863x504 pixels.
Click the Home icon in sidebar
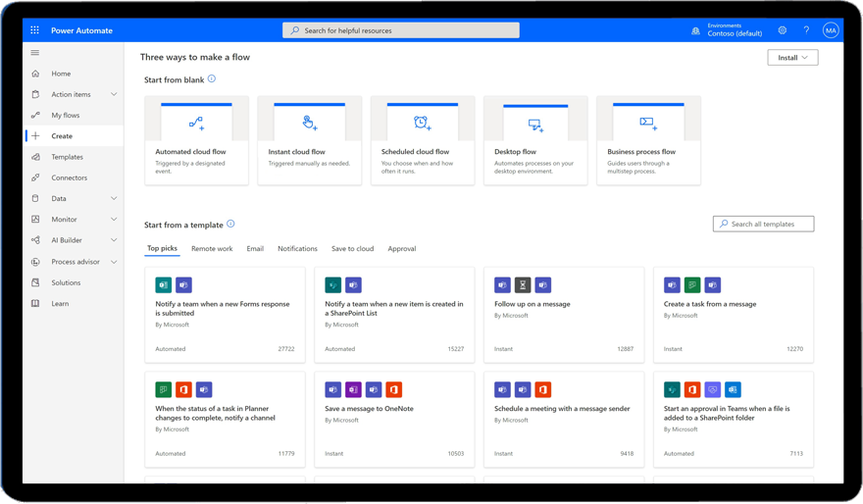[35, 74]
